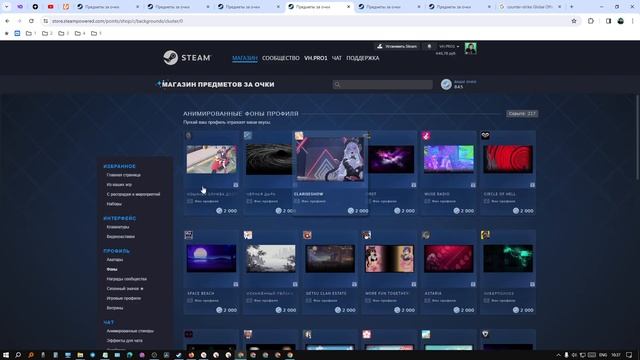Collapse the animated backgrounds section
This screenshot has height=360, width=640.
[x=522, y=113]
